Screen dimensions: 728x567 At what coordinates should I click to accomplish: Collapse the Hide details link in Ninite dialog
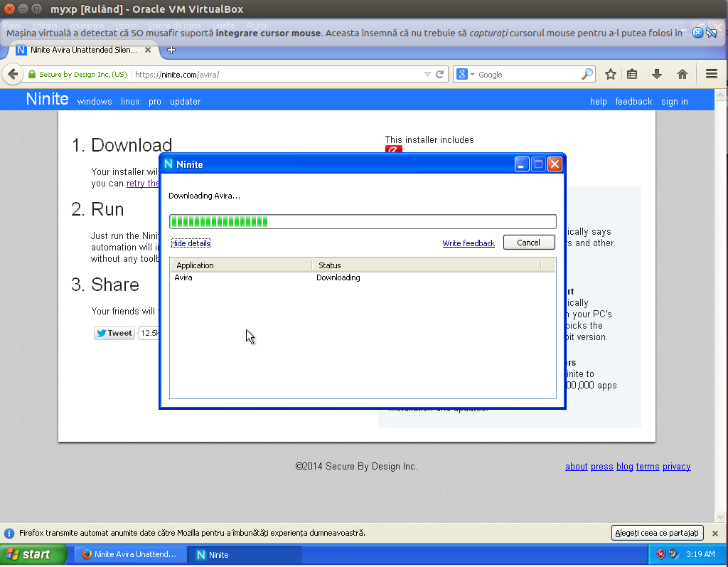tap(191, 243)
